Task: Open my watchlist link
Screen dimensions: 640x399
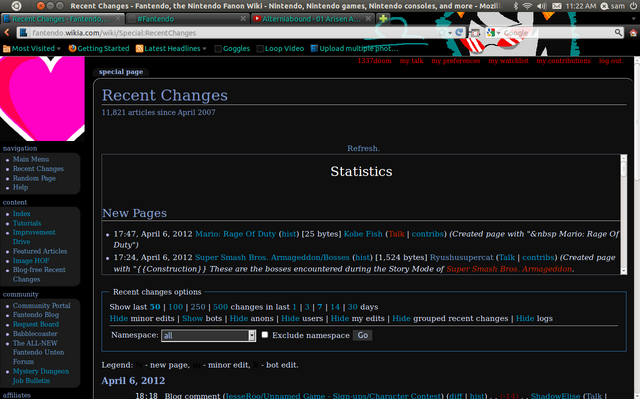Action: 508,61
